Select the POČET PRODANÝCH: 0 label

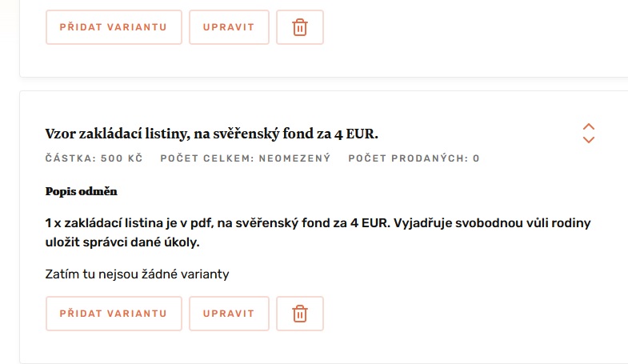(x=414, y=158)
